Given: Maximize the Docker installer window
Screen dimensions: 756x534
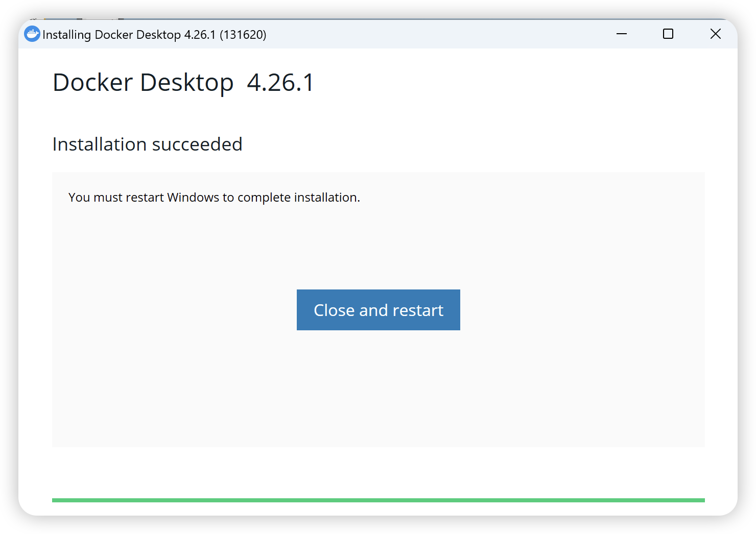Looking at the screenshot, I should (x=668, y=34).
